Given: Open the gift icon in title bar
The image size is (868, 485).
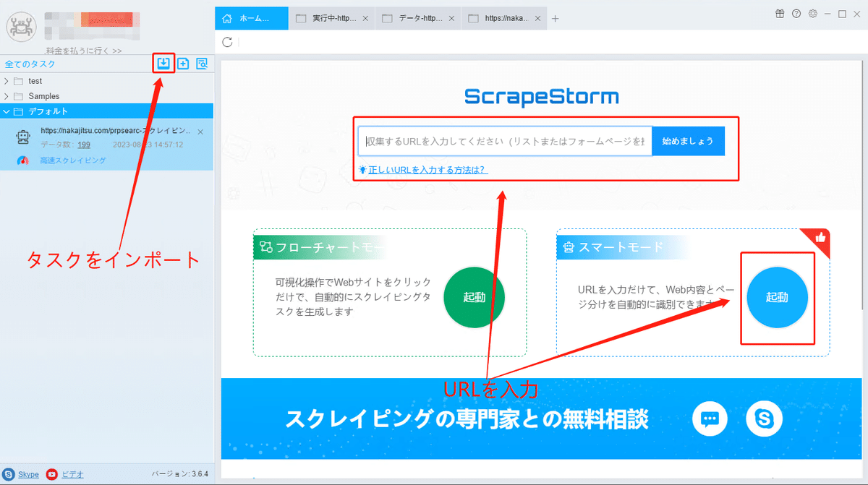Looking at the screenshot, I should 780,14.
